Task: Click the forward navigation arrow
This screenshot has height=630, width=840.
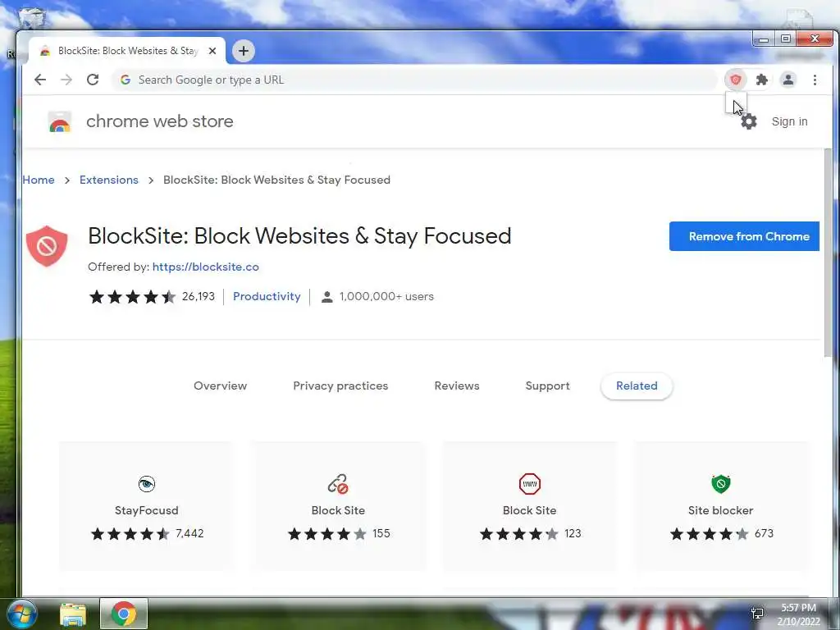Action: point(66,80)
